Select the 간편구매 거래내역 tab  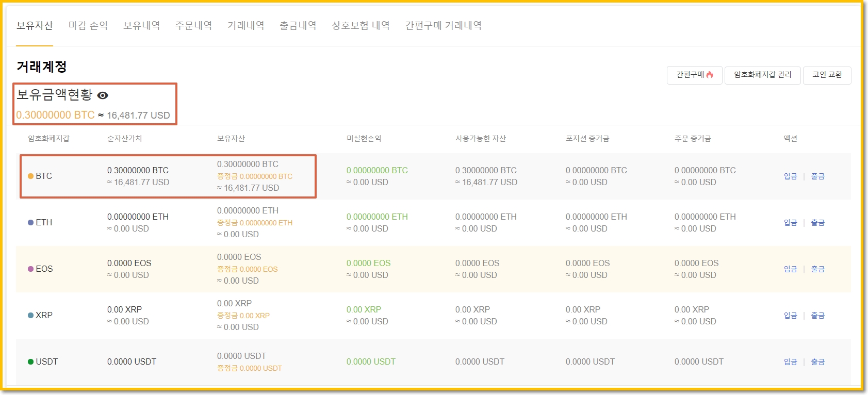443,26
